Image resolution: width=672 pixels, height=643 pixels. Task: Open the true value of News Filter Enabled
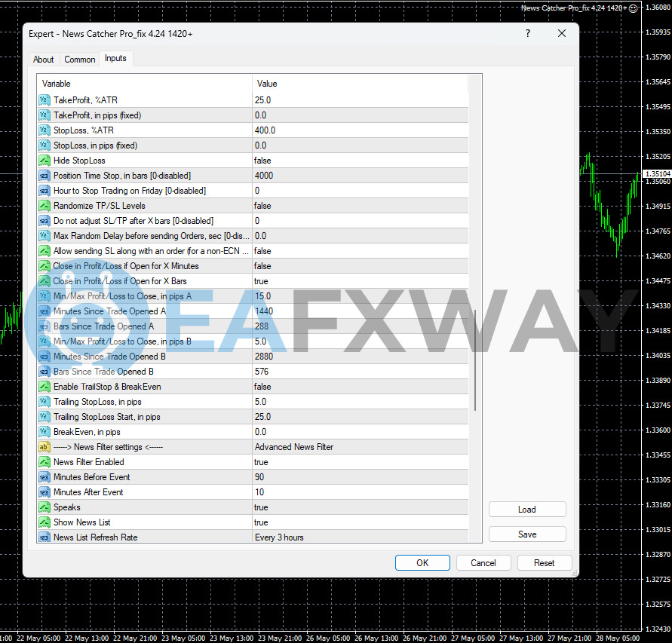(x=360, y=462)
